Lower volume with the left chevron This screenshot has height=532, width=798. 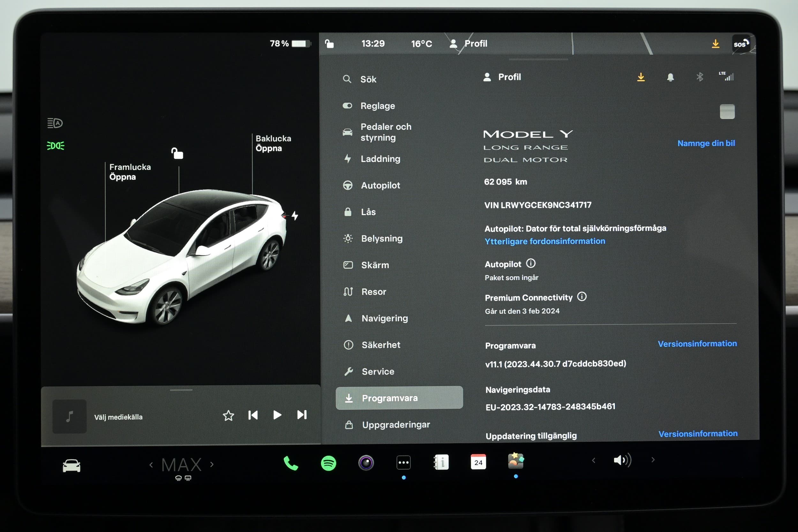pos(593,461)
